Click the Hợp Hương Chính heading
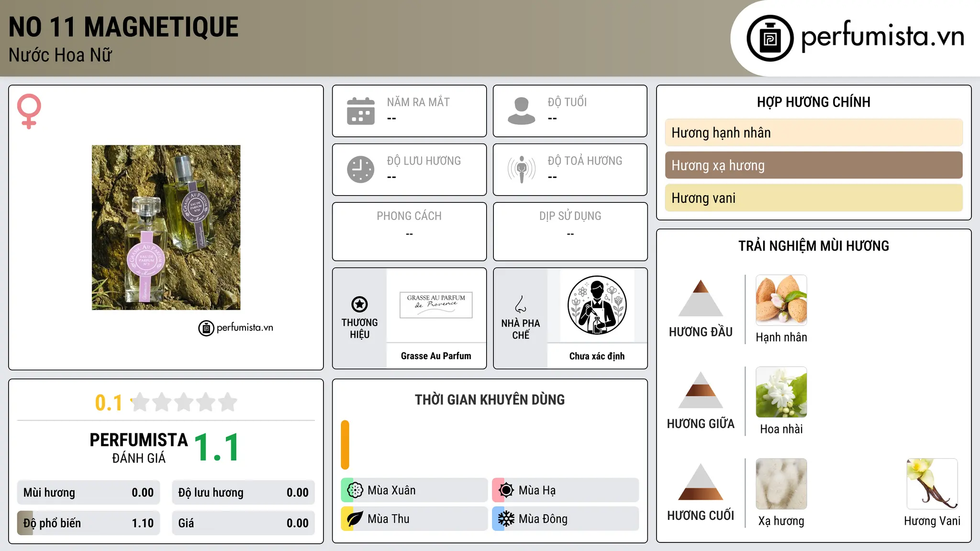 tap(813, 102)
